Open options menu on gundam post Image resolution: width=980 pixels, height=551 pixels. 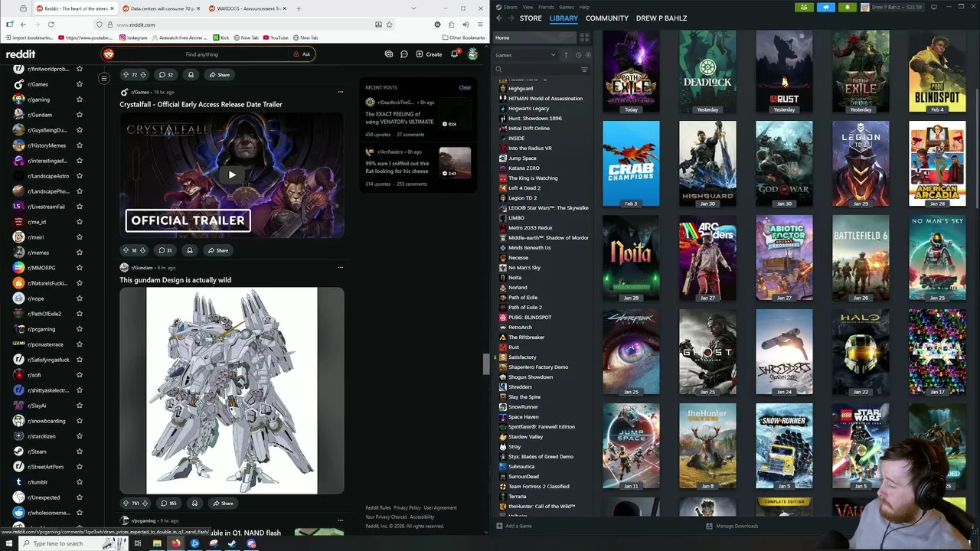(341, 268)
